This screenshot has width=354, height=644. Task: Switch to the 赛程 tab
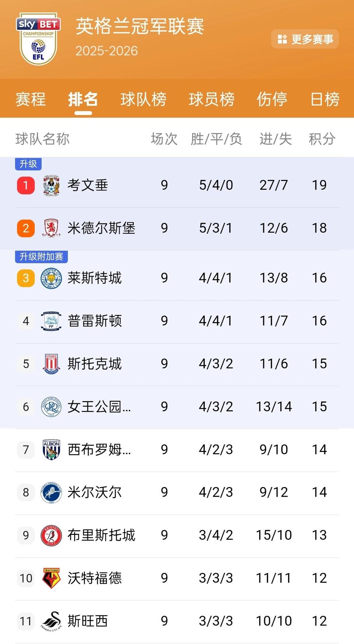[31, 99]
